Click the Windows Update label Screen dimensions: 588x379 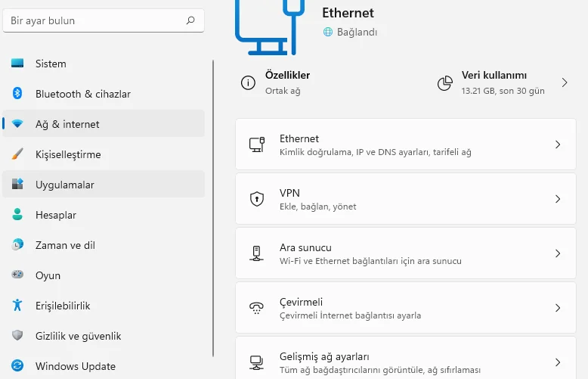pos(76,366)
